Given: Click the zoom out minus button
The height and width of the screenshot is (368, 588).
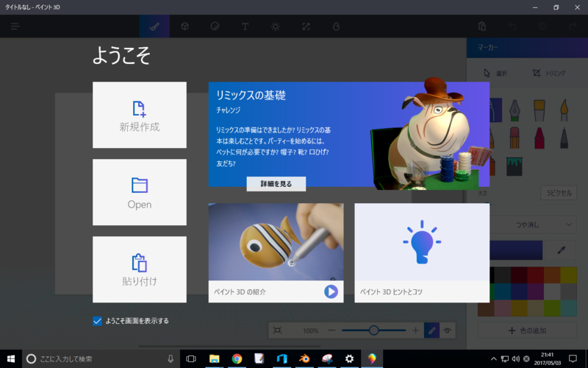Looking at the screenshot, I should [331, 330].
